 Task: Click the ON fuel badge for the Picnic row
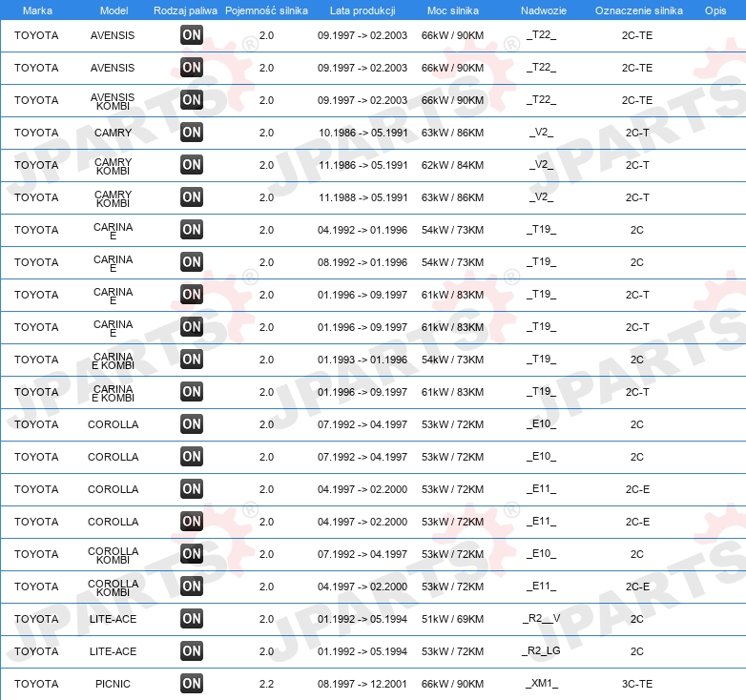tap(192, 684)
